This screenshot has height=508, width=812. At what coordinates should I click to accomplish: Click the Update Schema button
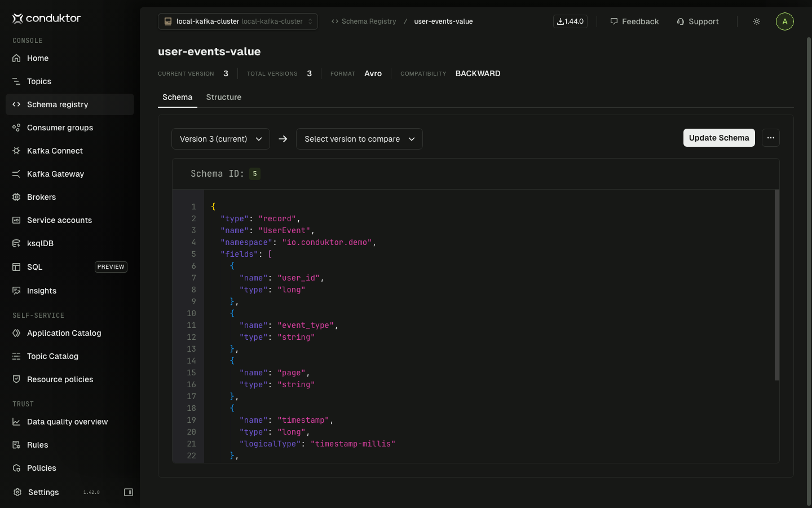coord(719,138)
